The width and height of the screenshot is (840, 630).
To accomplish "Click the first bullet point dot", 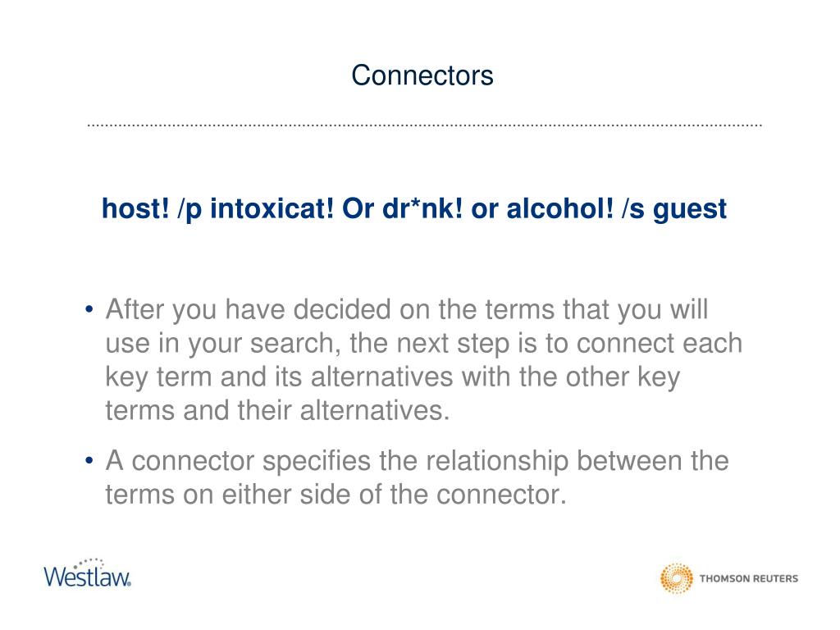I will coord(89,309).
